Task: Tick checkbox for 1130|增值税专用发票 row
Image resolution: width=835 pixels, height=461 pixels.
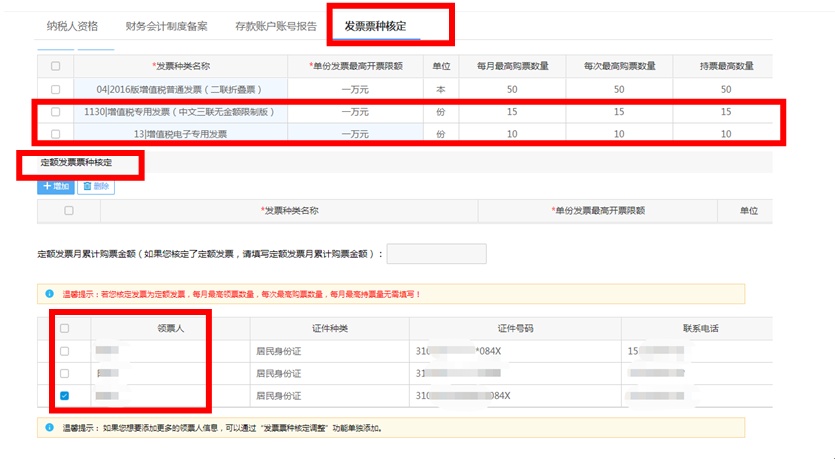Action: (55, 112)
